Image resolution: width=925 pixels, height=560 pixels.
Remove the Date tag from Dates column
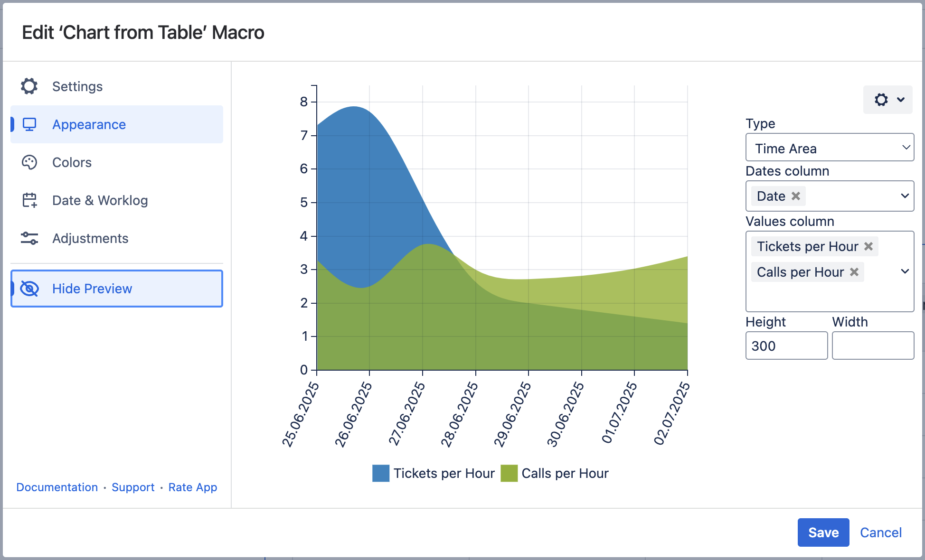point(796,196)
